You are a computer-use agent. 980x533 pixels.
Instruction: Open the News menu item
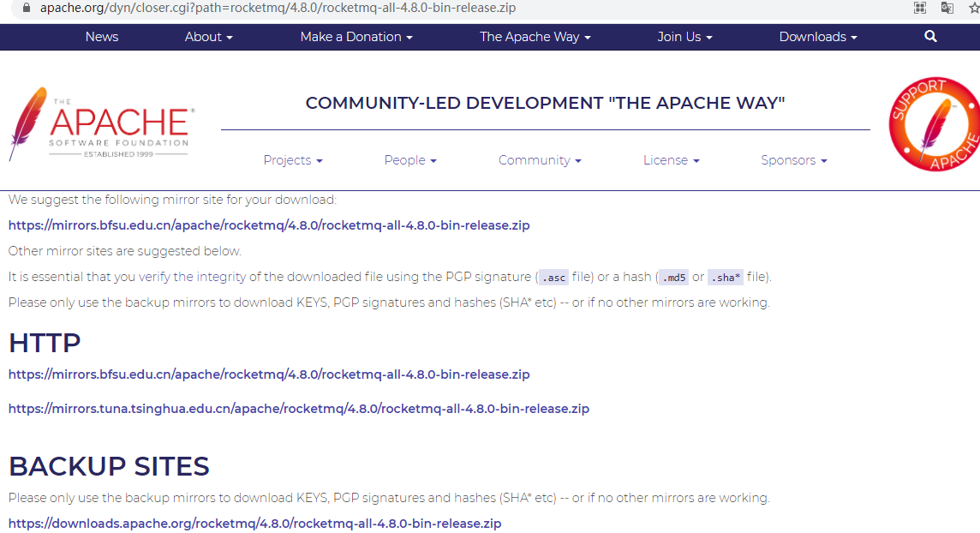coord(102,37)
